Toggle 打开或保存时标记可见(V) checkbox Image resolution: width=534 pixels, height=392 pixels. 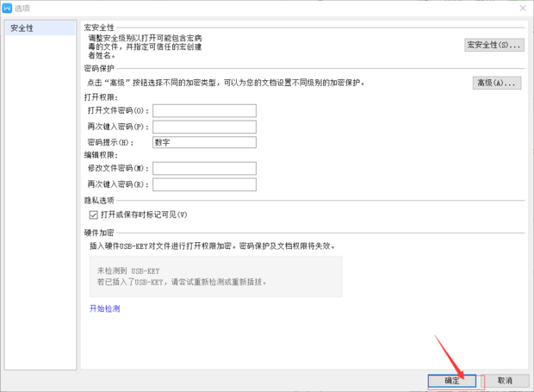click(93, 215)
